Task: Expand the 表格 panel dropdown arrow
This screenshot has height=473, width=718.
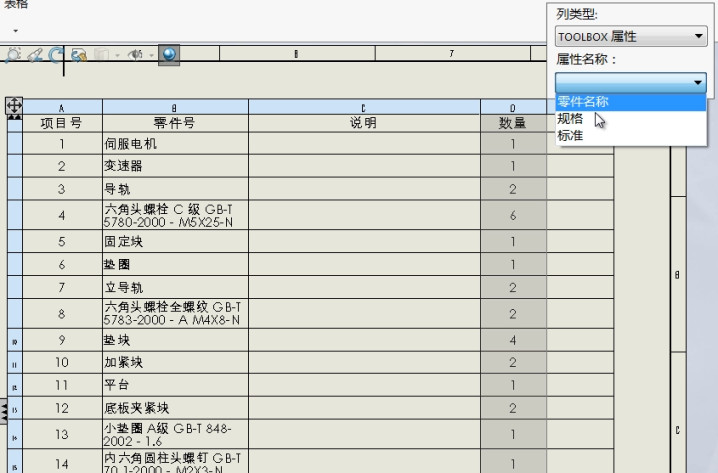Action: tap(16, 31)
